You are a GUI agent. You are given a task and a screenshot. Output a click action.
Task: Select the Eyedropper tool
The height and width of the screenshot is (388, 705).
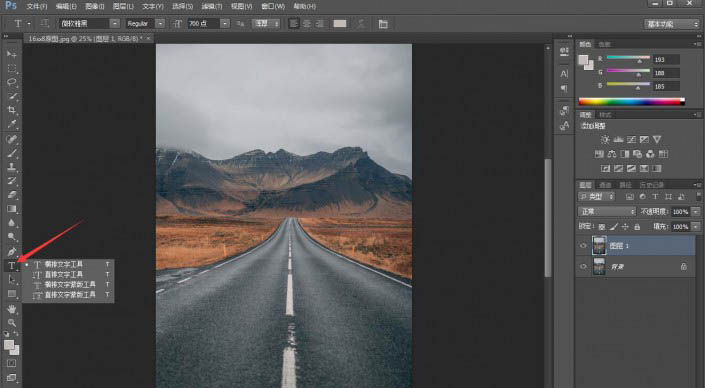point(12,124)
